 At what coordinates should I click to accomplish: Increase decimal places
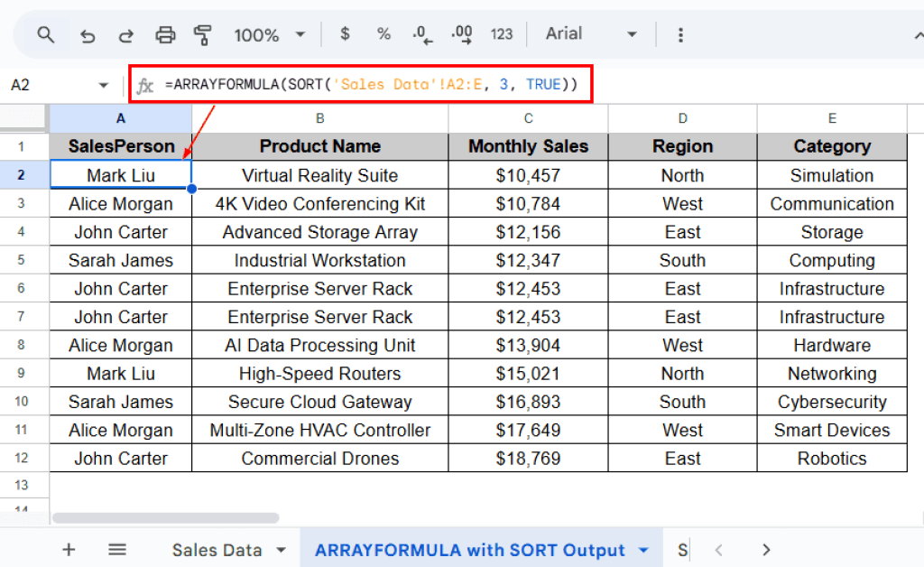(461, 33)
